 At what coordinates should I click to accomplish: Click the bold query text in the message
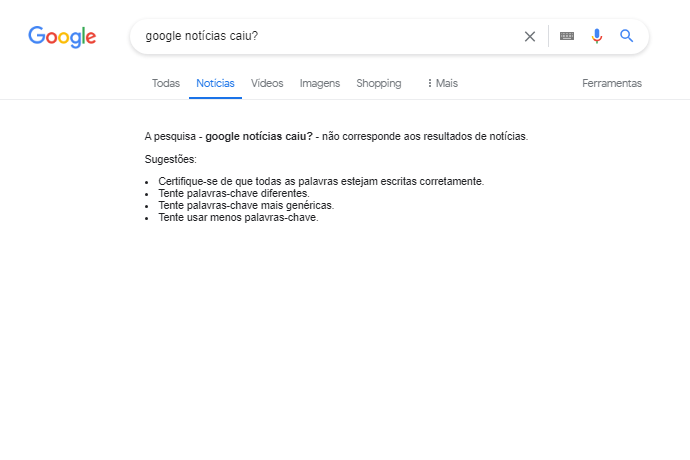click(x=259, y=137)
